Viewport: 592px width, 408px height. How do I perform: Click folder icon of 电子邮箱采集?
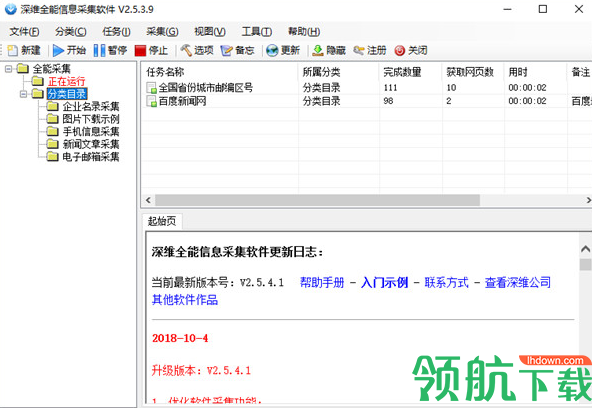pyautogui.click(x=52, y=156)
